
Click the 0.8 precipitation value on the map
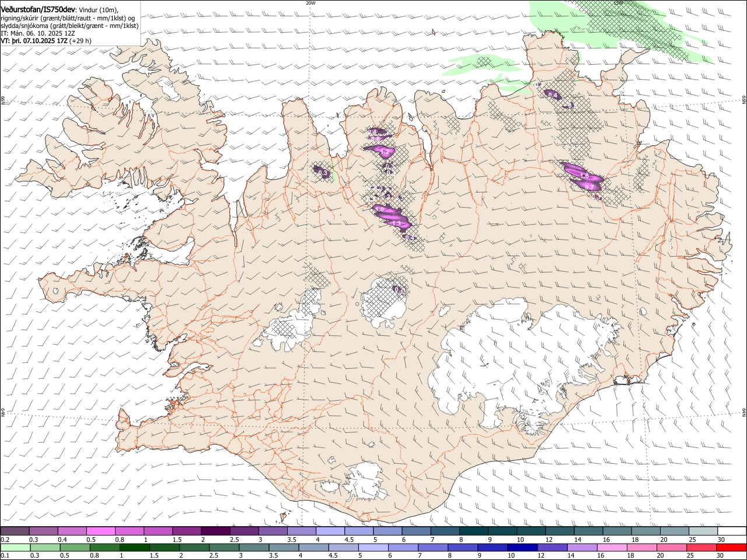point(376,139)
